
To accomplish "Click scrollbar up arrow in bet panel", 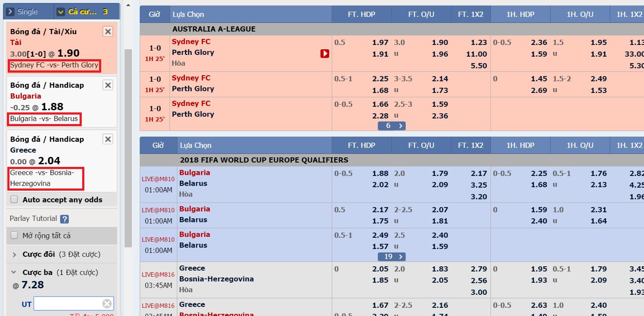I will click(128, 5).
